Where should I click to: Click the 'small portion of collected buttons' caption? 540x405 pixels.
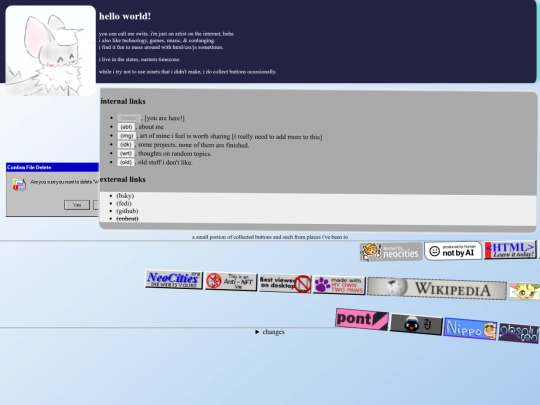pos(270,237)
